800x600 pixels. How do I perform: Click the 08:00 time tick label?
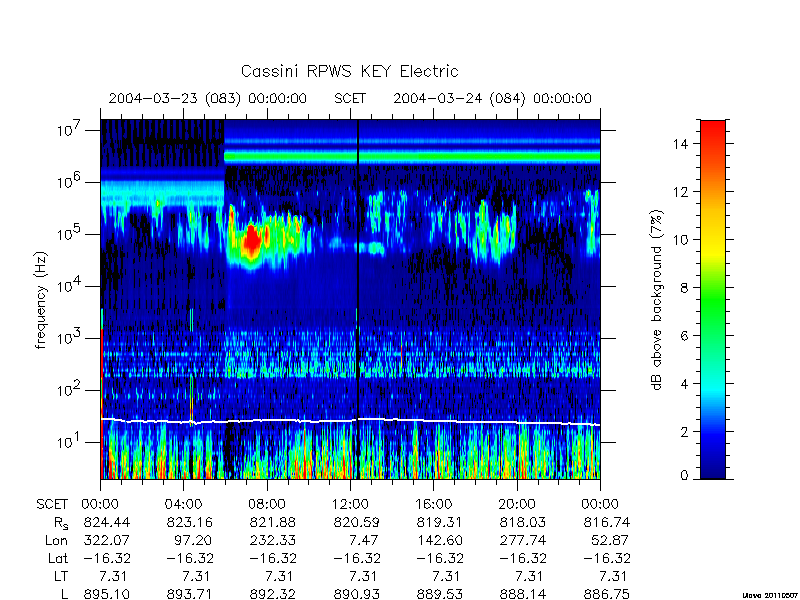[267, 505]
